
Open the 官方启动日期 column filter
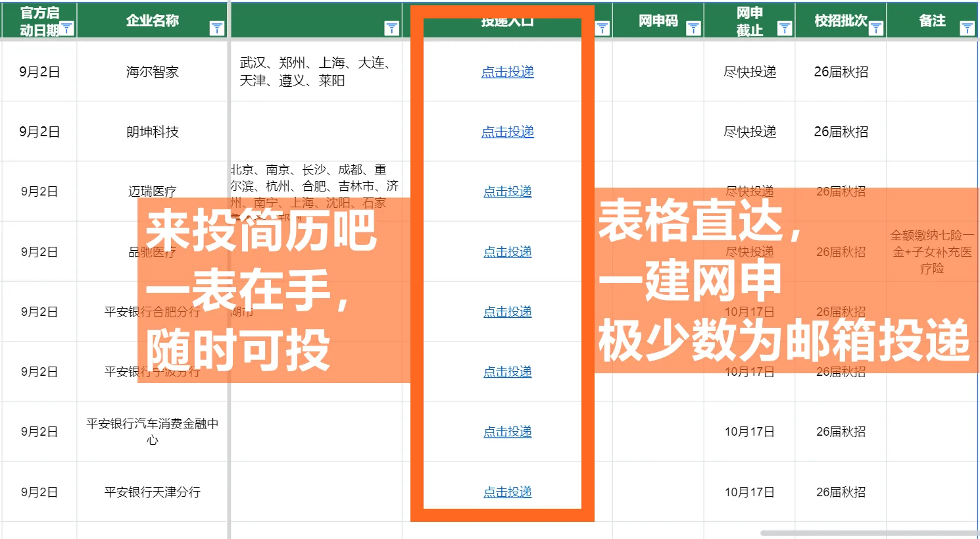click(66, 28)
